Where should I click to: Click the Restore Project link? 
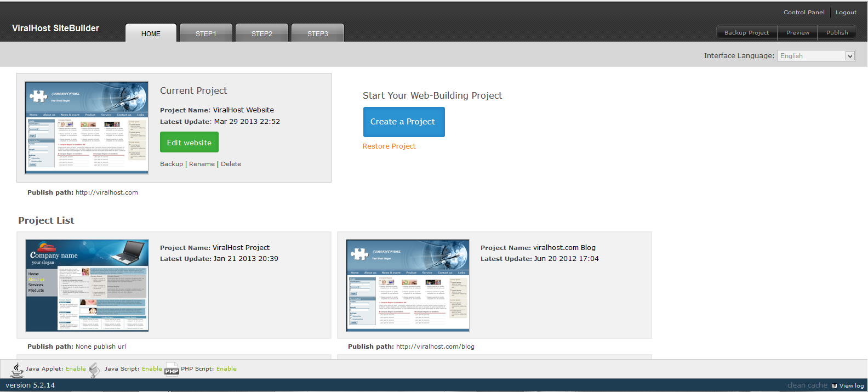[x=389, y=146]
